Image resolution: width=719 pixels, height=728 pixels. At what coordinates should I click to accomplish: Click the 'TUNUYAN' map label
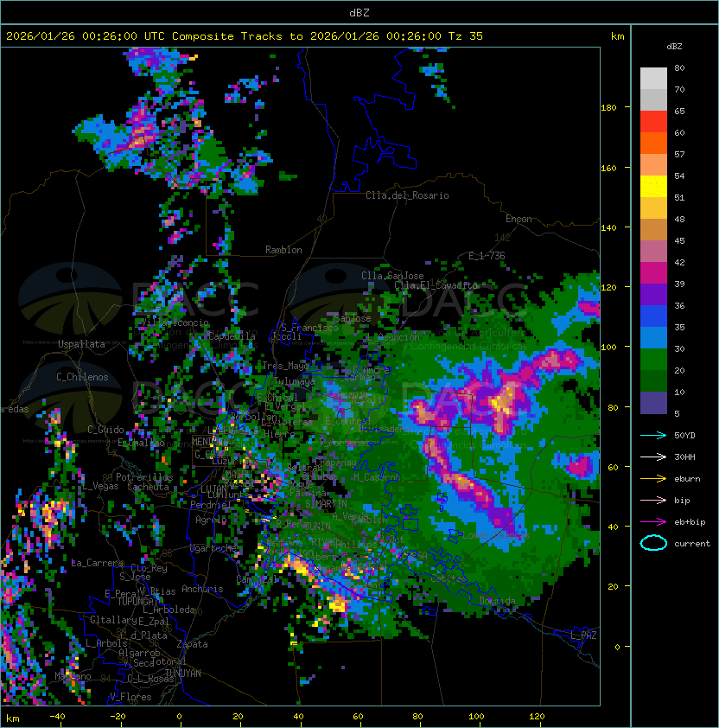click(x=183, y=674)
